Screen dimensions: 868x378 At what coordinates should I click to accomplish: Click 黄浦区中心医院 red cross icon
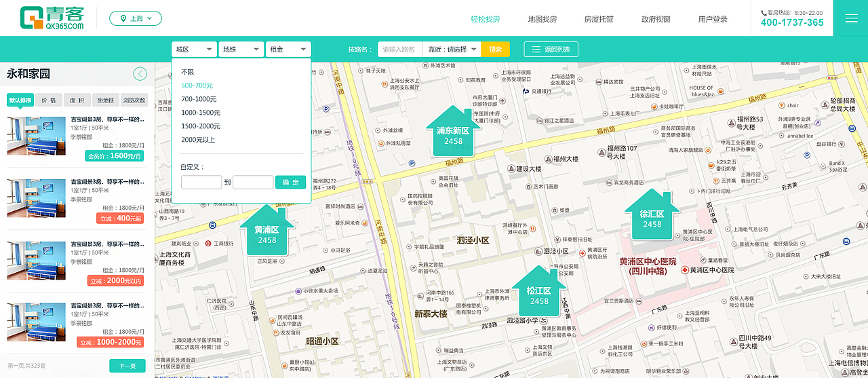[x=686, y=270]
